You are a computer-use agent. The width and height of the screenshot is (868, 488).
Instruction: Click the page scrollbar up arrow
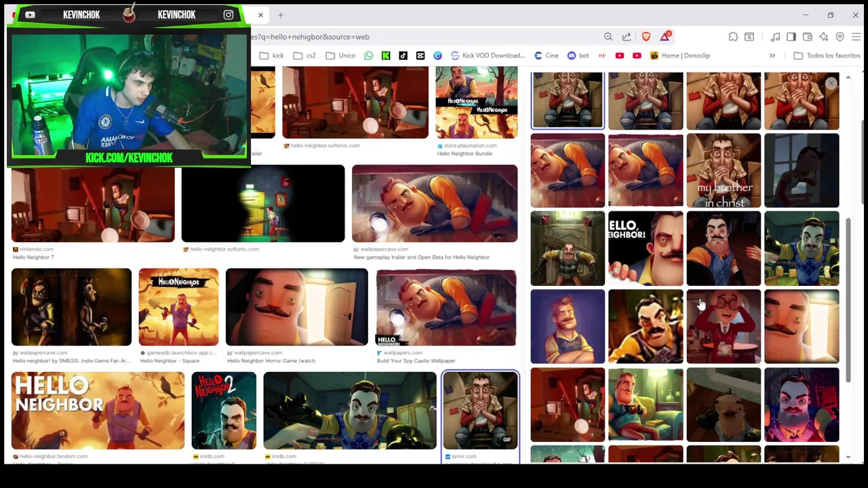tap(848, 77)
